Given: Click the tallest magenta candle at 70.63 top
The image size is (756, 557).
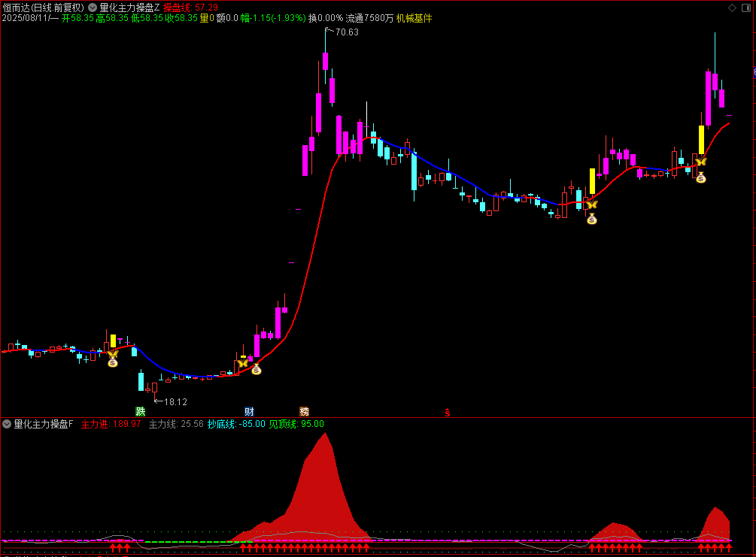Looking at the screenshot, I should (x=326, y=61).
